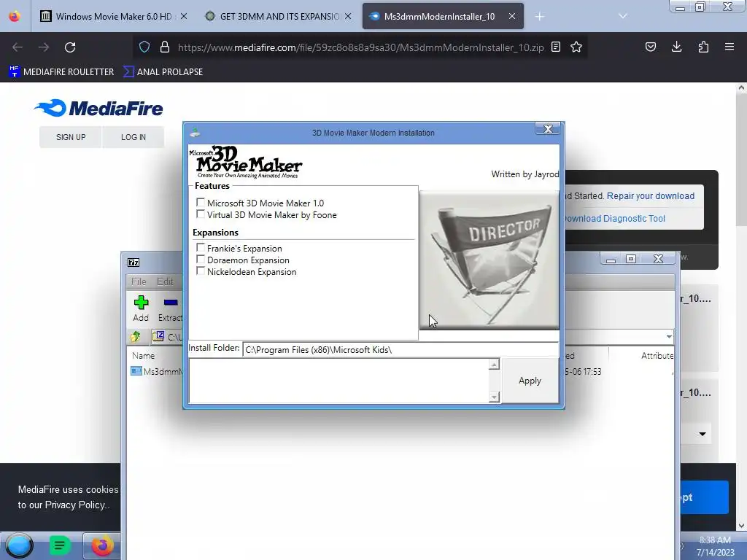Click the Extract icon in 7-Zip
The width and height of the screenshot is (747, 560).
tap(170, 308)
